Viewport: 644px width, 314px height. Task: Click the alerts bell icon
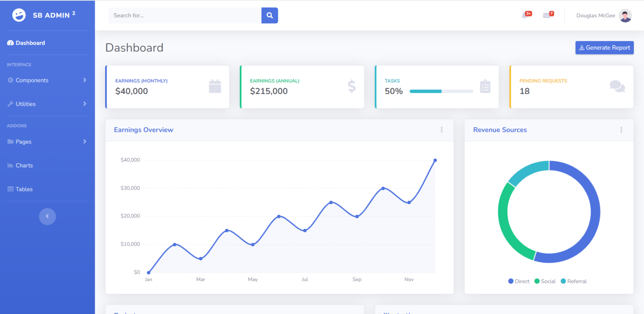525,16
